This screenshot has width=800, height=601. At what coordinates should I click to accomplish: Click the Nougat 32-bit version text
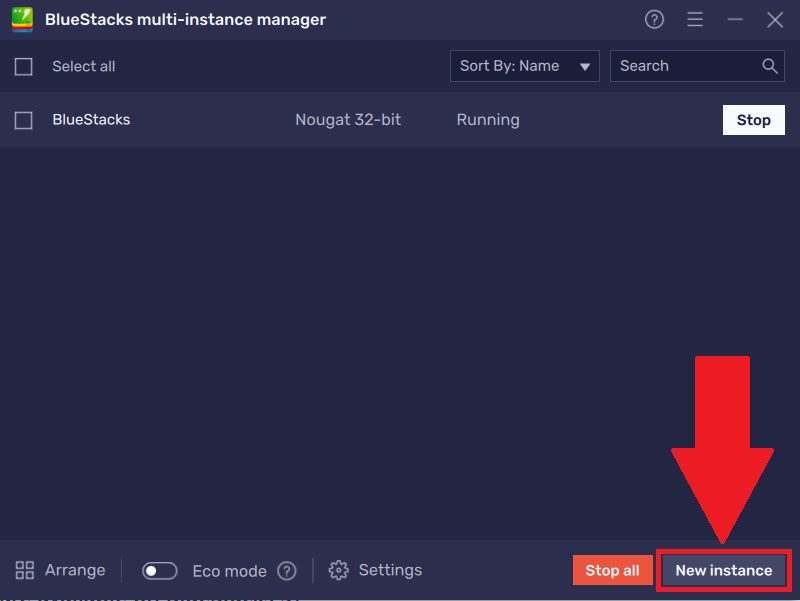pos(348,120)
